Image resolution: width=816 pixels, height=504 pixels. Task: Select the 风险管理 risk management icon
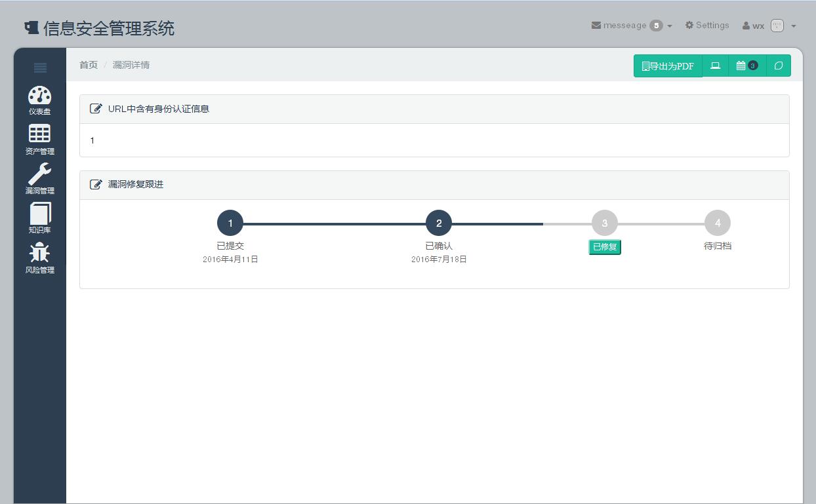click(x=40, y=253)
